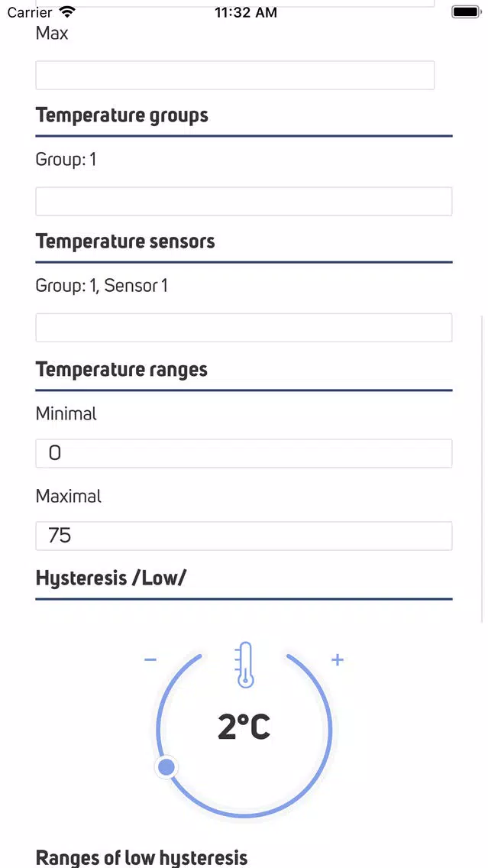Tap the thermometer icon above the dial
This screenshot has height=868, width=488.
[x=244, y=665]
